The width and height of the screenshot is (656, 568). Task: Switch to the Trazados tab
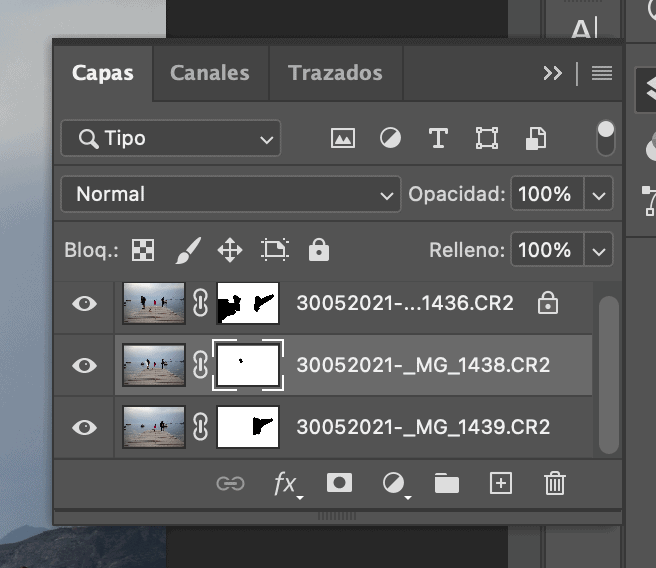tap(336, 73)
